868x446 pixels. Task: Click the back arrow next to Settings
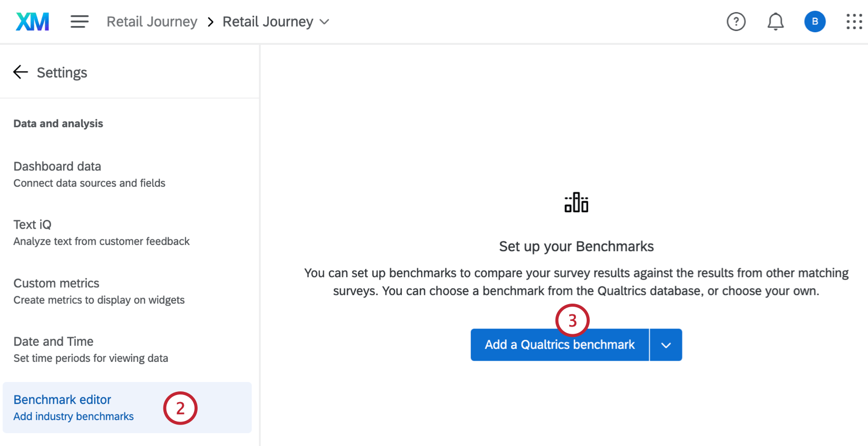(x=20, y=72)
